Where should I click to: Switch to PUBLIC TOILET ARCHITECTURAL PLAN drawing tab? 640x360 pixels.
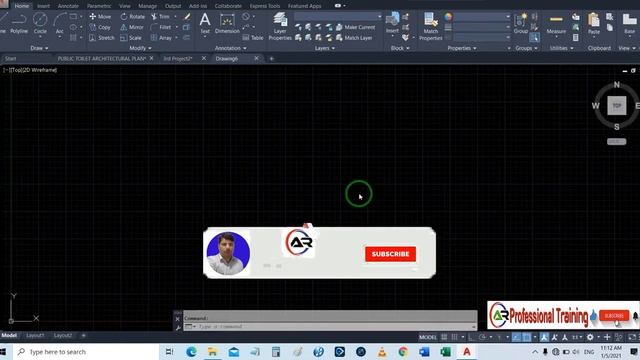pos(101,59)
